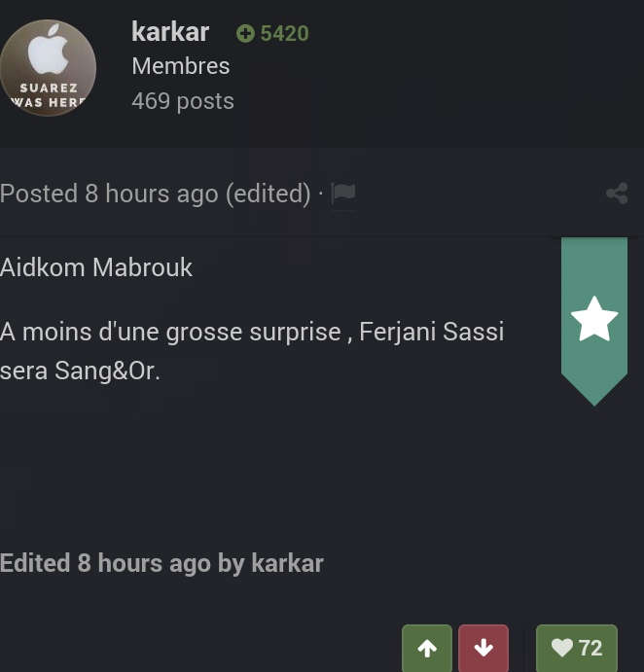Click the 'Aidkom Mabrouk' post line

96,267
